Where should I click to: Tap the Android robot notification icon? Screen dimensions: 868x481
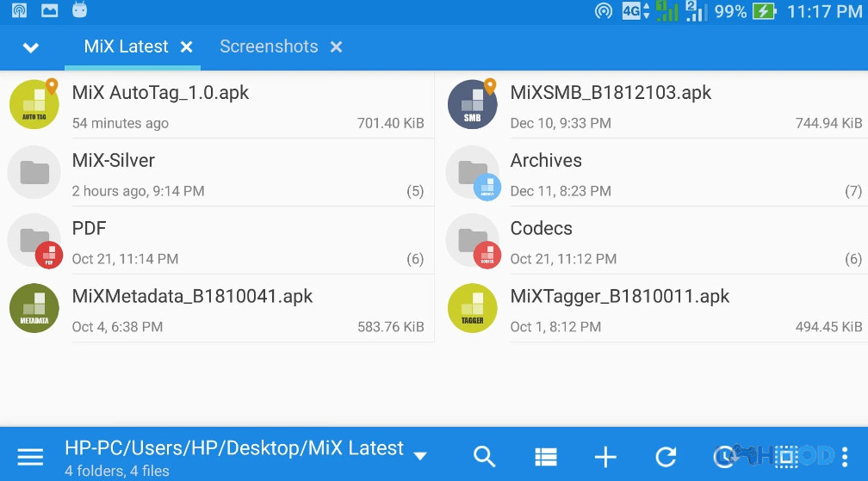click(80, 10)
